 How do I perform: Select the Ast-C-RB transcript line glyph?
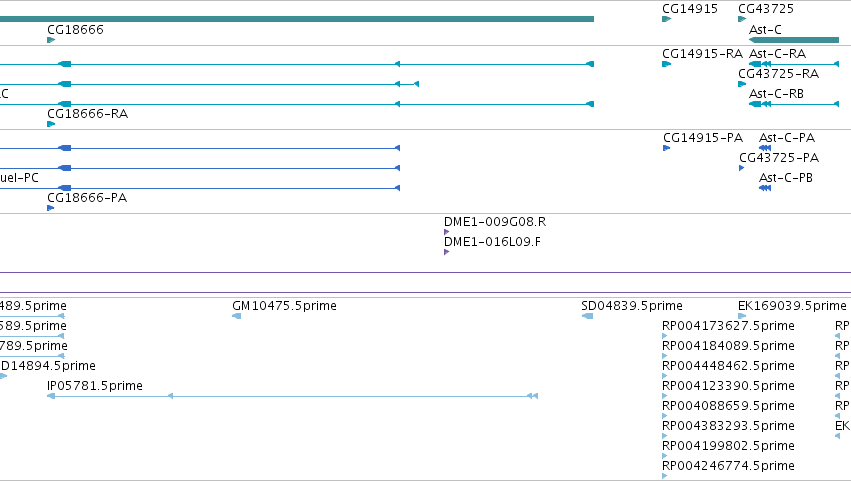[793, 104]
